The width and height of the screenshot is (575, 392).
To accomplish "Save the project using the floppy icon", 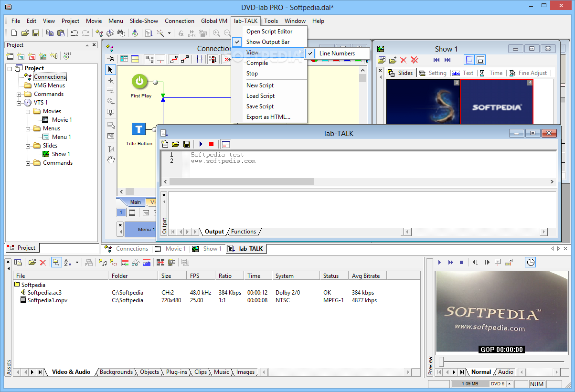I will pyautogui.click(x=36, y=33).
